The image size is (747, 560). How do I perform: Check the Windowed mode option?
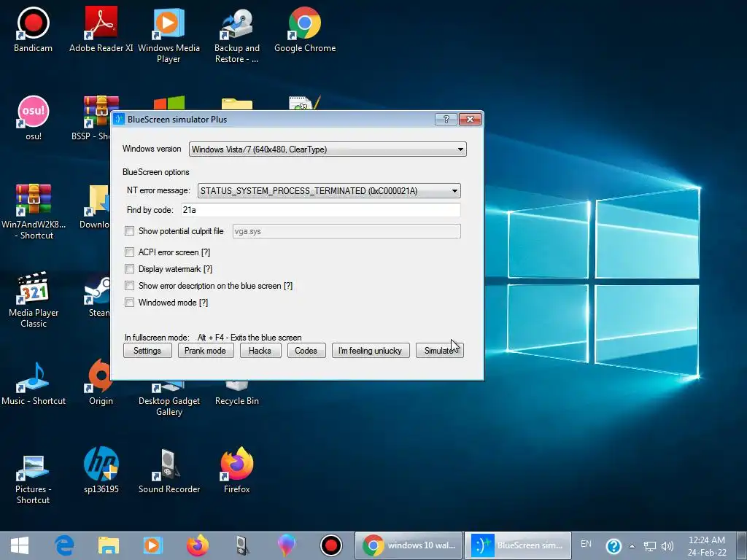point(129,303)
